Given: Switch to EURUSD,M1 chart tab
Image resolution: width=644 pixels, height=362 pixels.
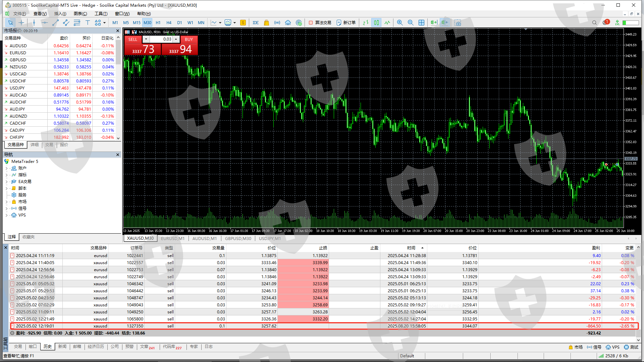Looking at the screenshot, I should 173,238.
